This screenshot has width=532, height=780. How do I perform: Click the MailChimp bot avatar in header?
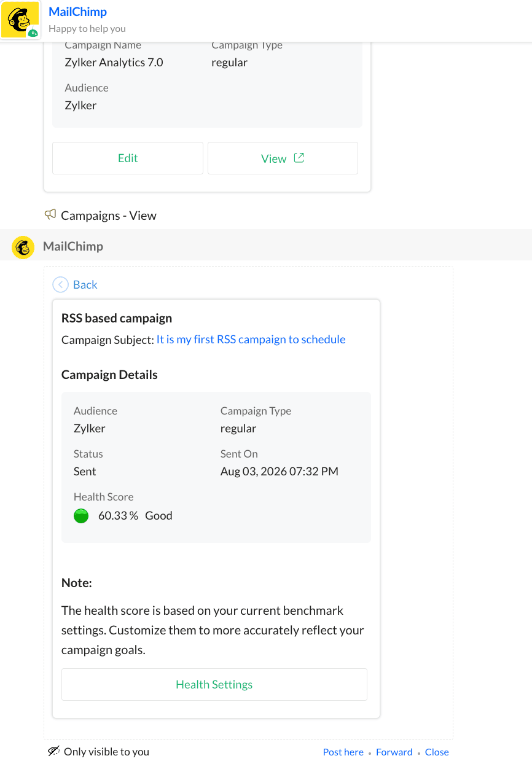click(20, 20)
